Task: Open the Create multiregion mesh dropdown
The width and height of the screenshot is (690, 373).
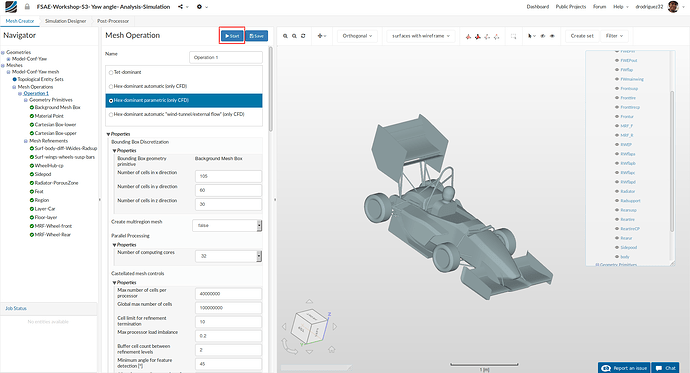Action: point(227,225)
